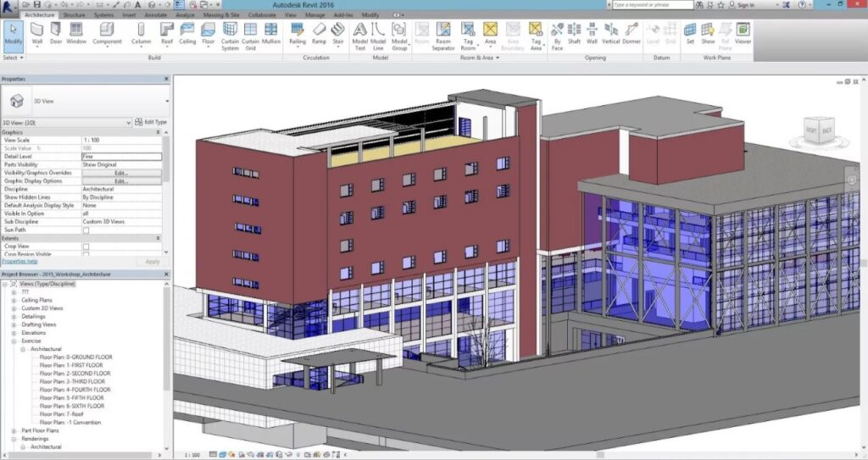Click the Save icon in quick access toolbar
The image size is (868, 460).
[37, 4]
